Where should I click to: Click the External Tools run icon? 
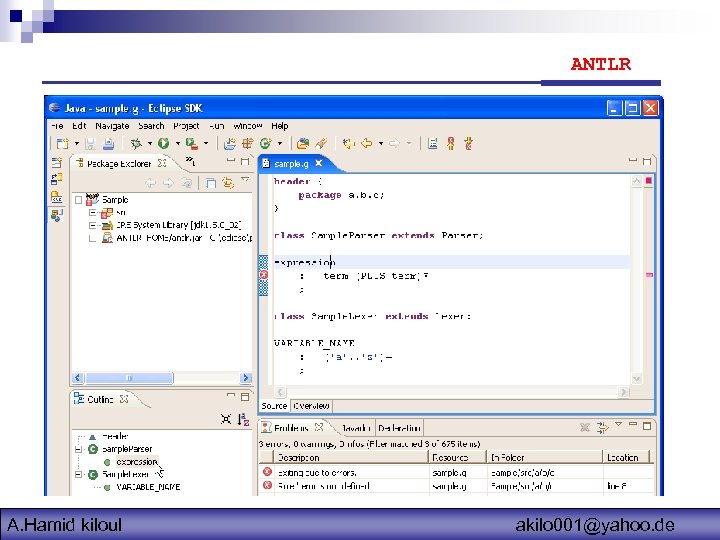tap(192, 144)
